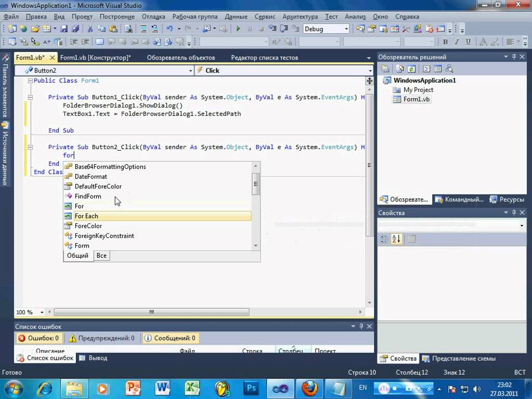Open the Button2 class name dropdown
Viewport: 532px width, 399px height.
tap(190, 70)
